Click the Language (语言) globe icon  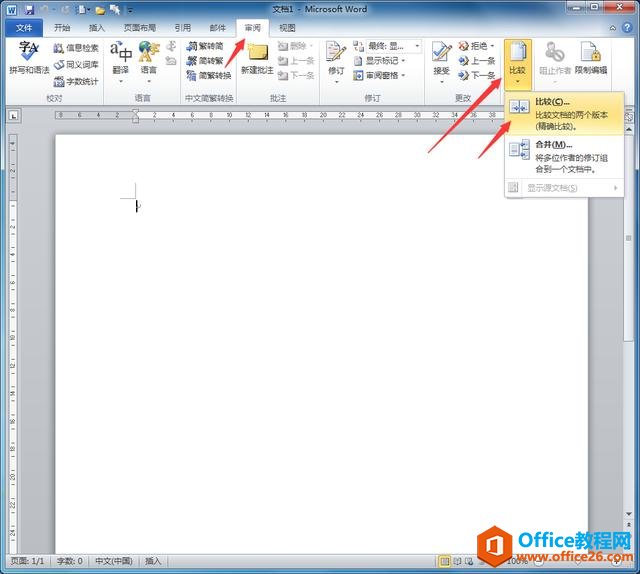click(148, 52)
